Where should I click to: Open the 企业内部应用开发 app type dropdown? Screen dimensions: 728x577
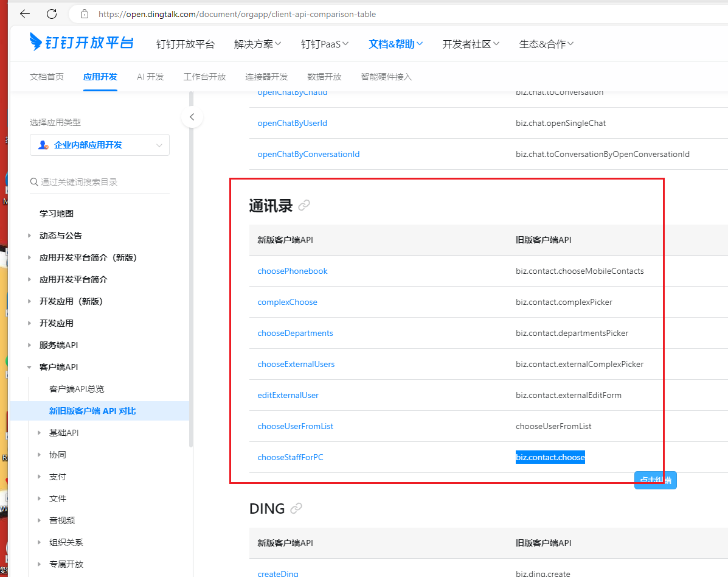point(99,145)
